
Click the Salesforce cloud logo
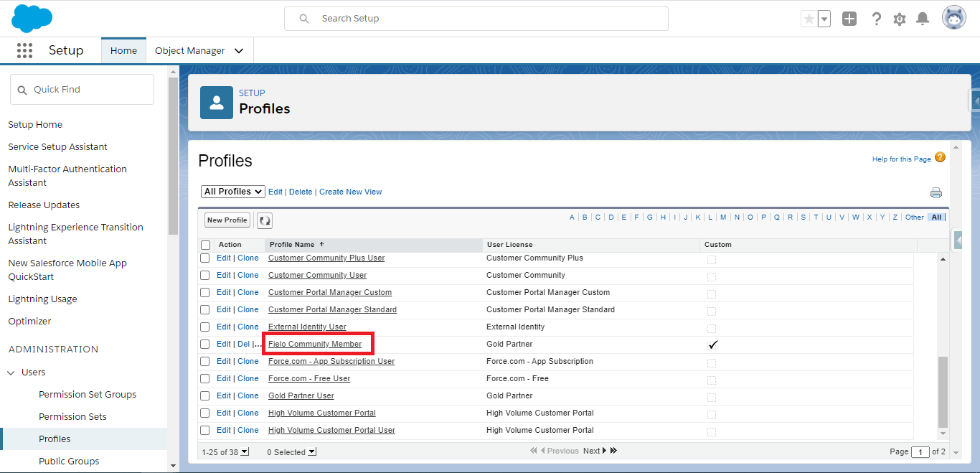pos(32,18)
